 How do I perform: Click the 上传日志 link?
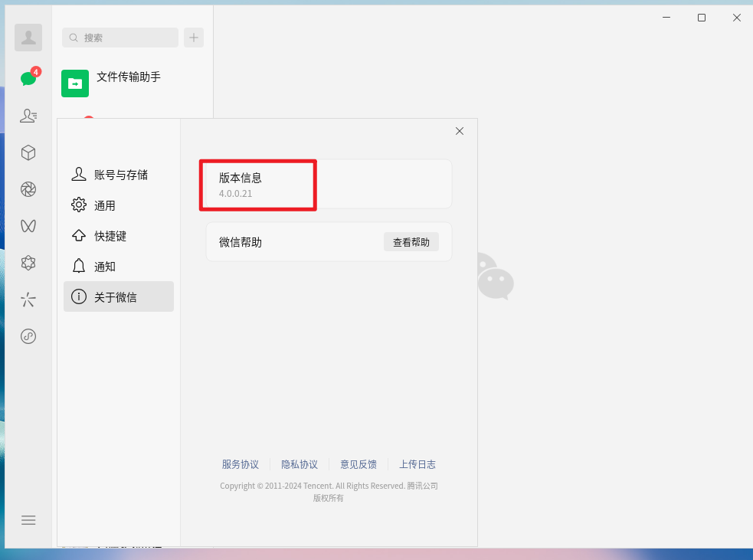[417, 464]
